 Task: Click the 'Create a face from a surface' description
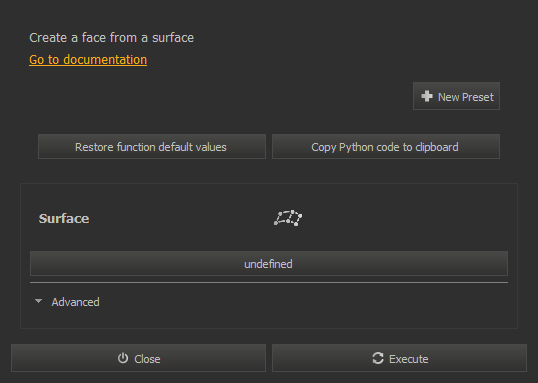[x=112, y=38]
